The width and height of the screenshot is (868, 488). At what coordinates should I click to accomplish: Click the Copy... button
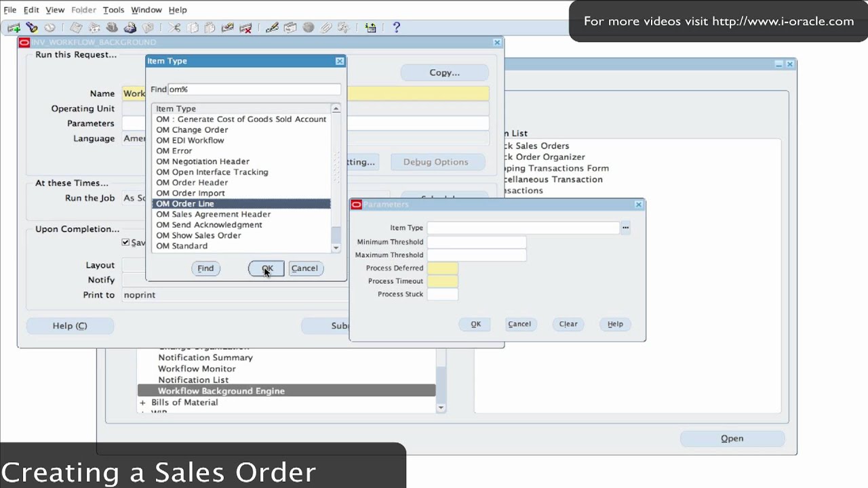(x=444, y=73)
